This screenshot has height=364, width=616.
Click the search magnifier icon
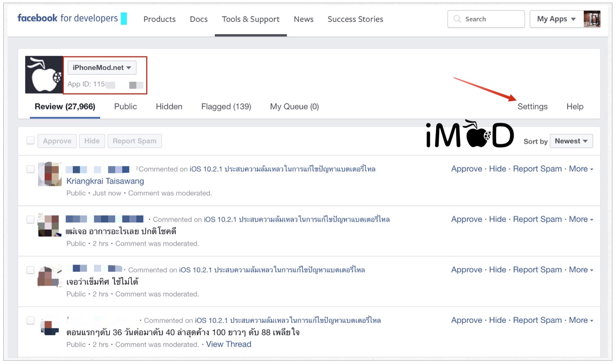point(457,19)
